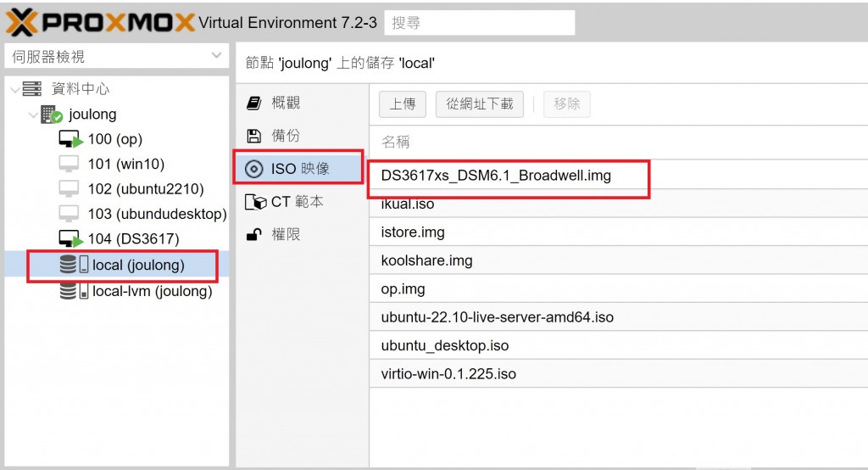This screenshot has height=470, width=868.
Task: Click the 搜尋 search field
Action: point(480,23)
